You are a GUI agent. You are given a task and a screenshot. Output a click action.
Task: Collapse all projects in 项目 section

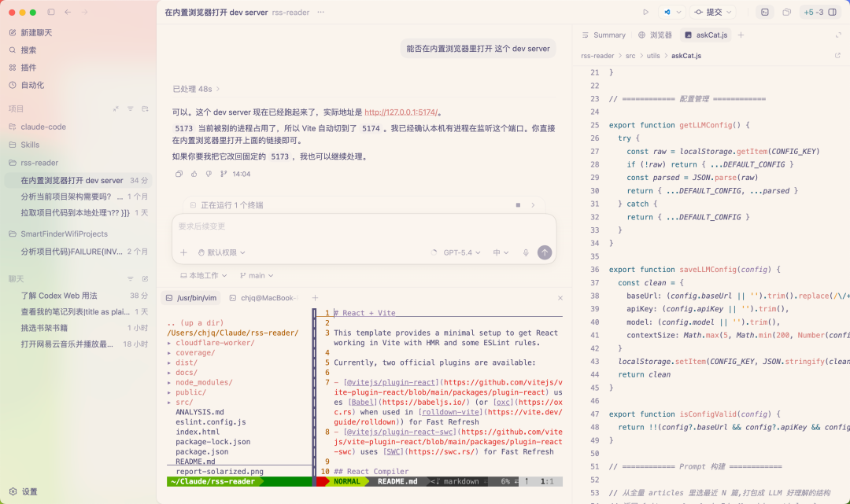[x=116, y=109]
